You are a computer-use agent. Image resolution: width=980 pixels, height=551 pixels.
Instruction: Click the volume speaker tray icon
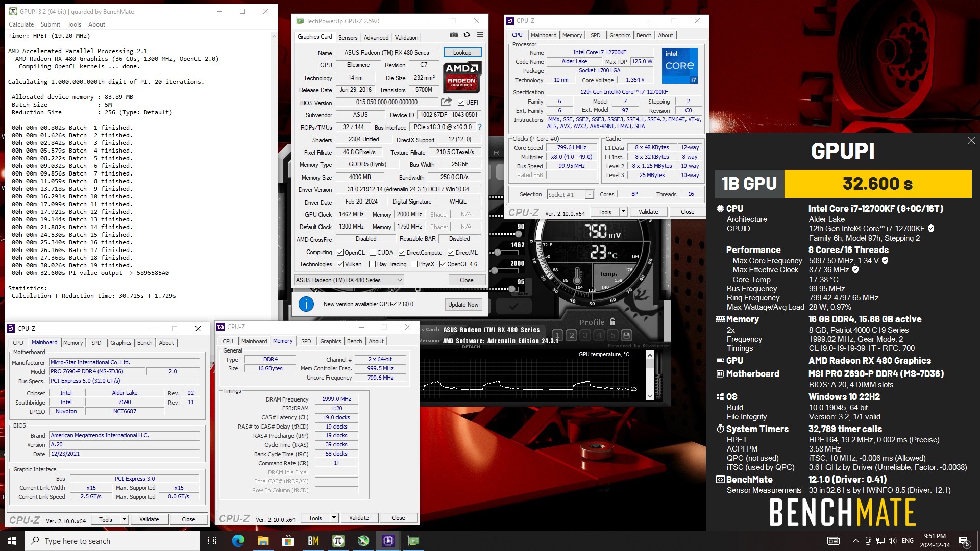[x=892, y=541]
